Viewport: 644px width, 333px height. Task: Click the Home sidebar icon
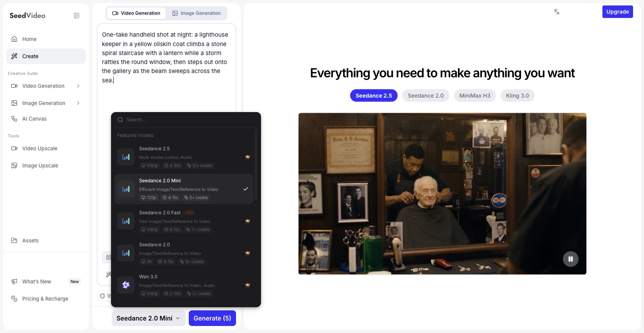[14, 39]
